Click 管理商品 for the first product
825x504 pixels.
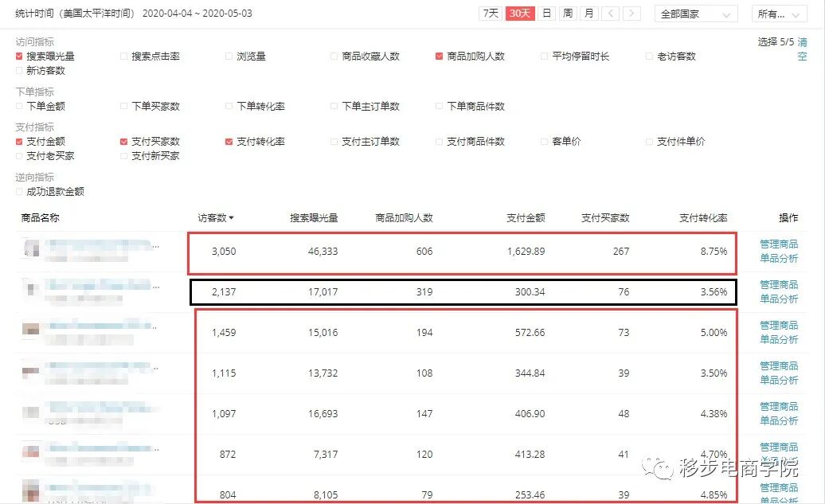pos(779,244)
